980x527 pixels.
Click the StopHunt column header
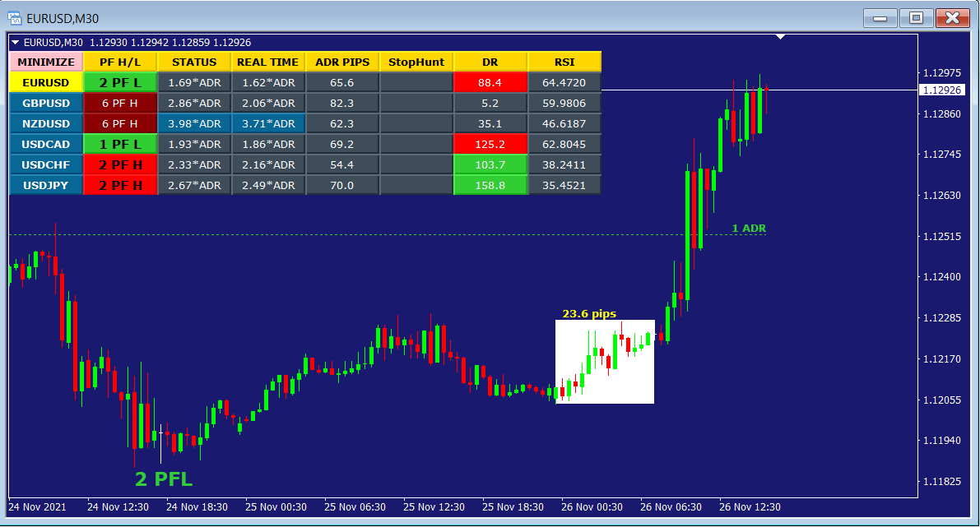click(x=416, y=62)
